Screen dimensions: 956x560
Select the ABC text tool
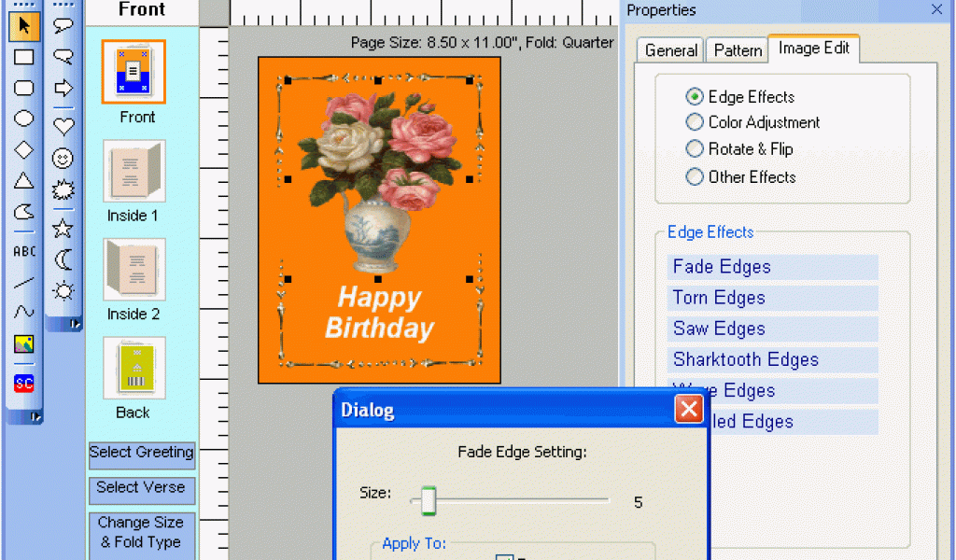point(24,251)
